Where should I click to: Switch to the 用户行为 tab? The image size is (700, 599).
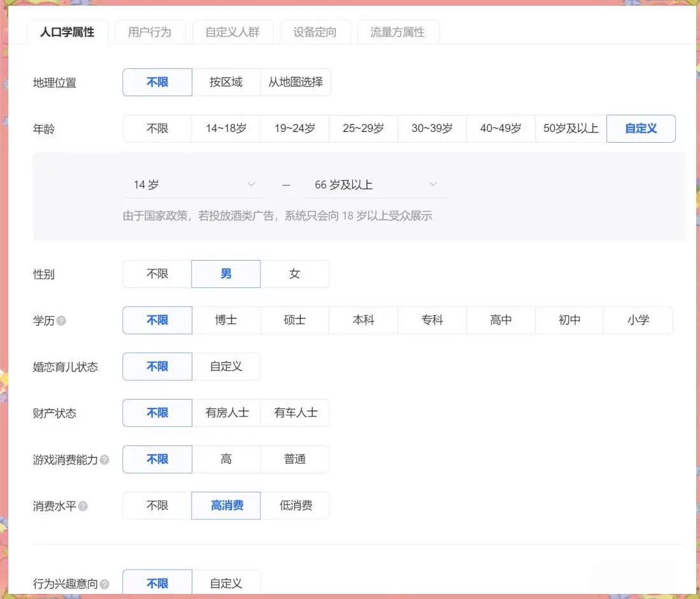(150, 32)
